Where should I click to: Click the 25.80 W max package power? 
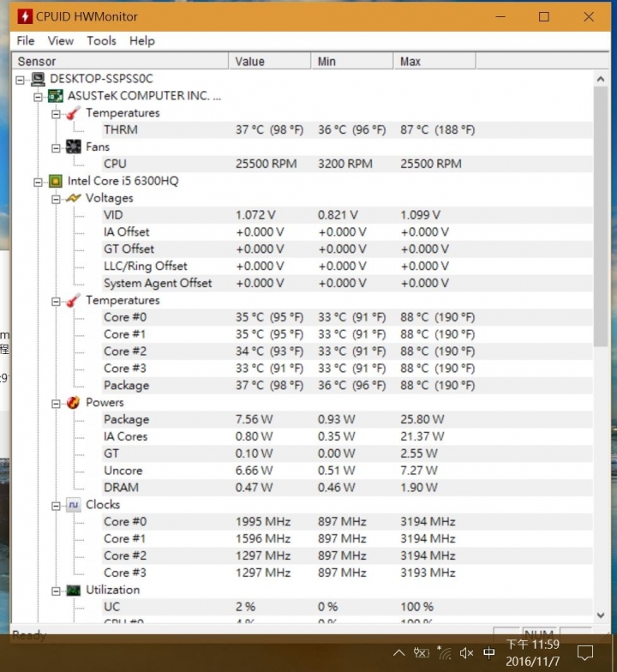(x=422, y=419)
